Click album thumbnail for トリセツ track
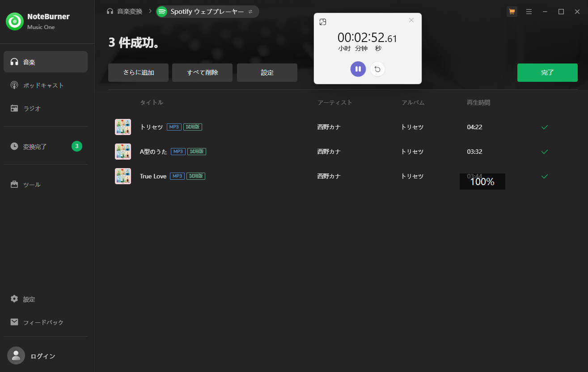The height and width of the screenshot is (372, 588). 123,127
